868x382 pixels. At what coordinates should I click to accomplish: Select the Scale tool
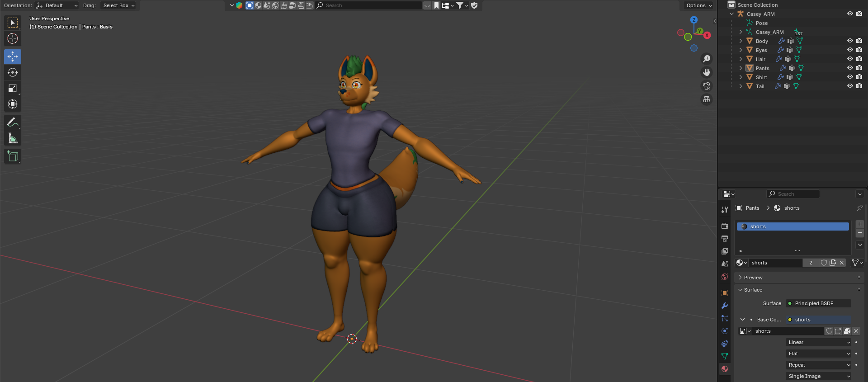click(13, 88)
